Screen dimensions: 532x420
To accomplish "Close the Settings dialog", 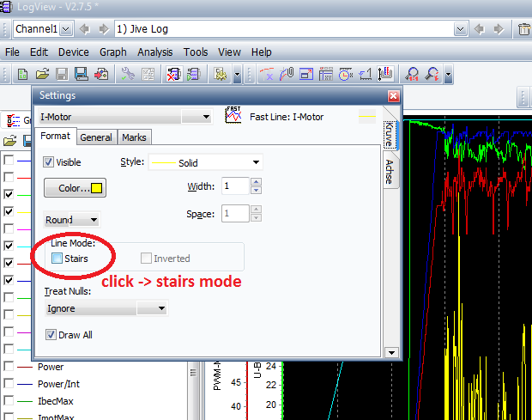I will coord(393,96).
